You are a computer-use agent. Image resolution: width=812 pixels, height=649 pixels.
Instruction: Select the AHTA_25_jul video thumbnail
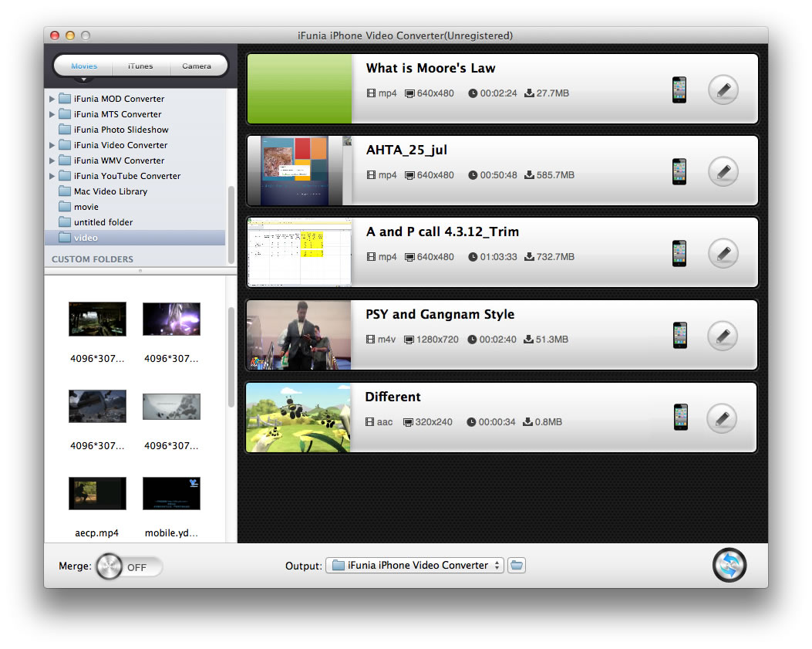pyautogui.click(x=299, y=171)
